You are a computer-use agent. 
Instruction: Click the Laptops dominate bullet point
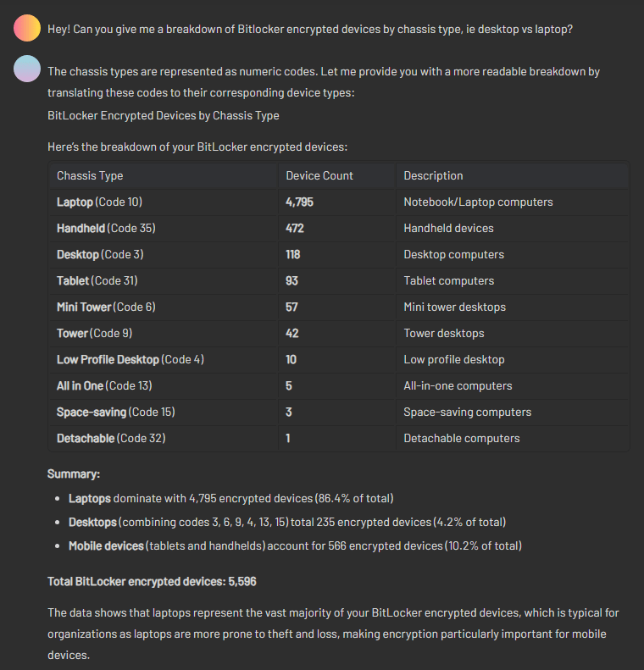pos(230,498)
